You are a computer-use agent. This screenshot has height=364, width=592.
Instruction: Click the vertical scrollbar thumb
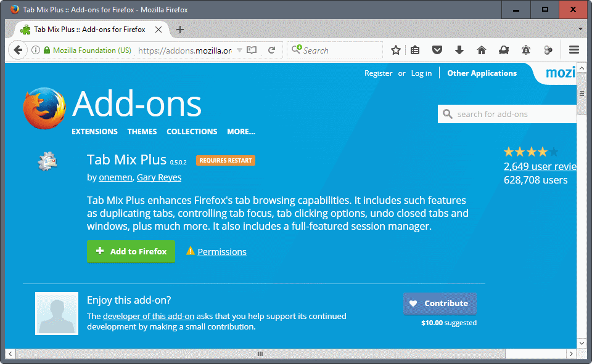tap(582, 93)
